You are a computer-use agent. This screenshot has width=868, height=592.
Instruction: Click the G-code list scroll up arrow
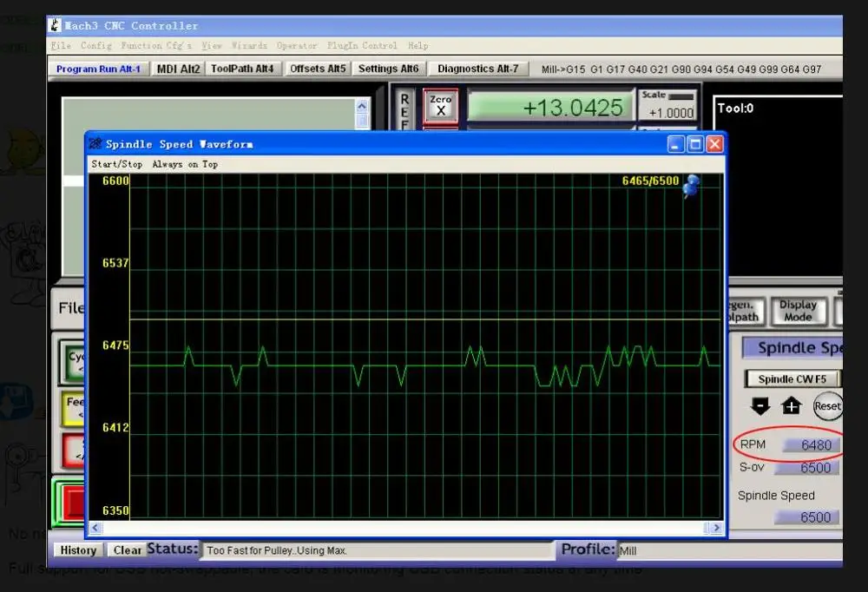tap(362, 106)
